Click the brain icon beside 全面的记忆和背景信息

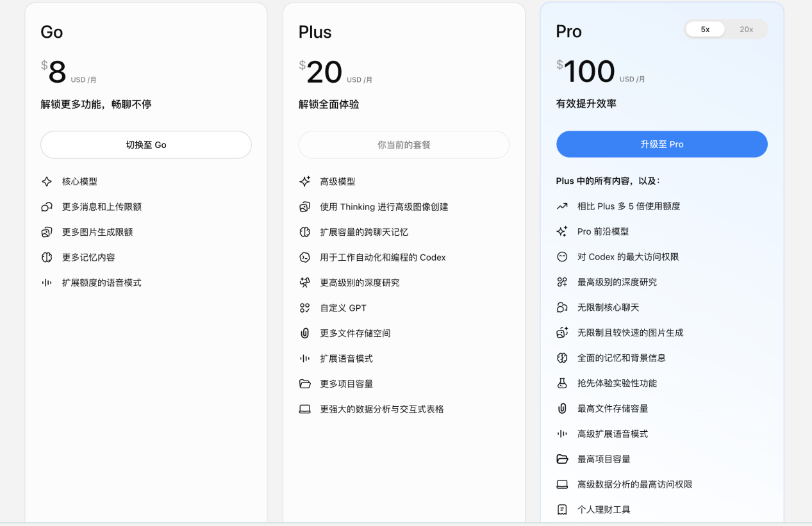(562, 358)
